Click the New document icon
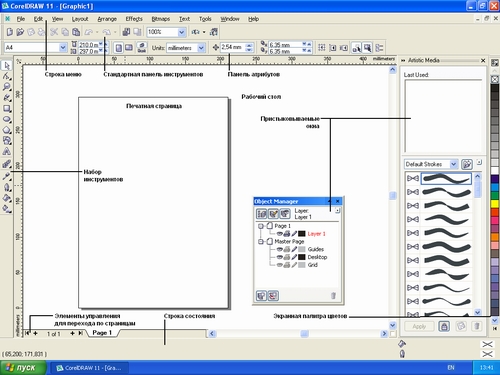This screenshot has height=375, width=500. [10, 32]
